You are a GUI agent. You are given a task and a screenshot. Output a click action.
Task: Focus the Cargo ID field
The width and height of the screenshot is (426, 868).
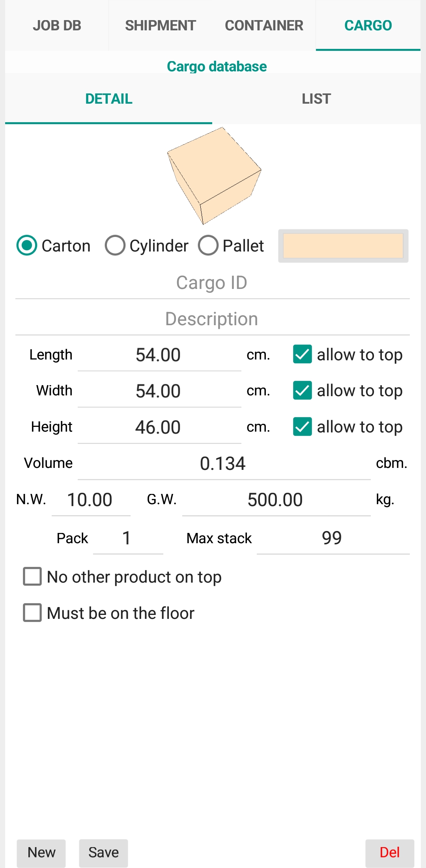(x=213, y=283)
